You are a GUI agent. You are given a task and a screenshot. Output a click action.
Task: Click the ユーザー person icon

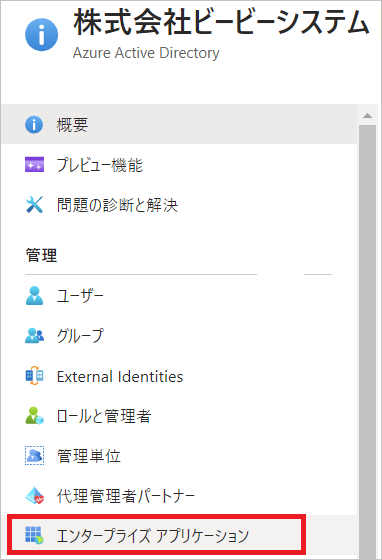(34, 296)
